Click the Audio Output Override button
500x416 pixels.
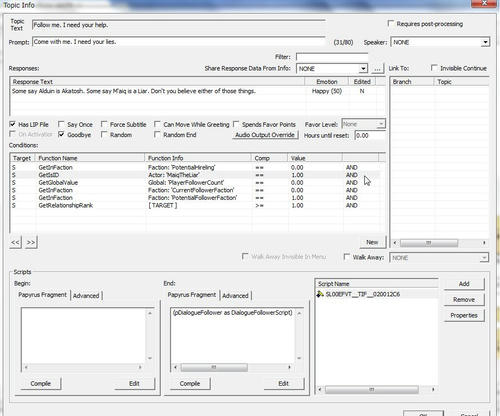click(265, 135)
